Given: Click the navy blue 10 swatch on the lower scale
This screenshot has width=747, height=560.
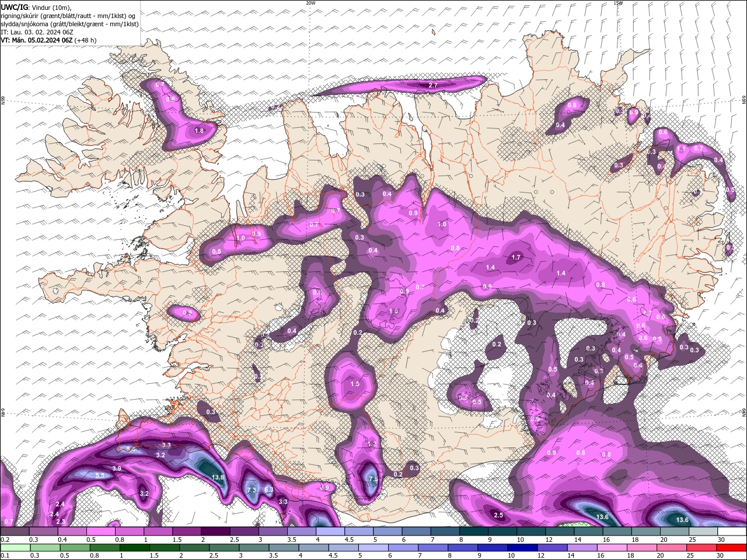Looking at the screenshot, I should tap(522, 548).
